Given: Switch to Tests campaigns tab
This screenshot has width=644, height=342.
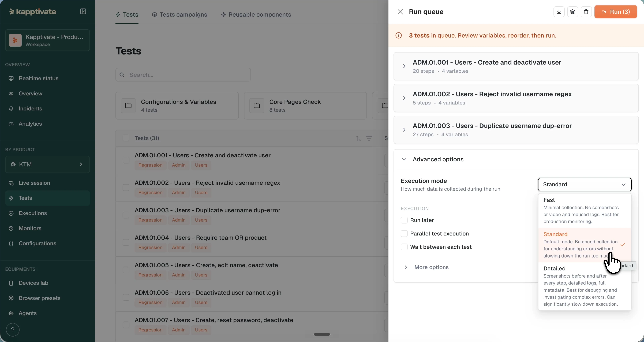Looking at the screenshot, I should [179, 14].
